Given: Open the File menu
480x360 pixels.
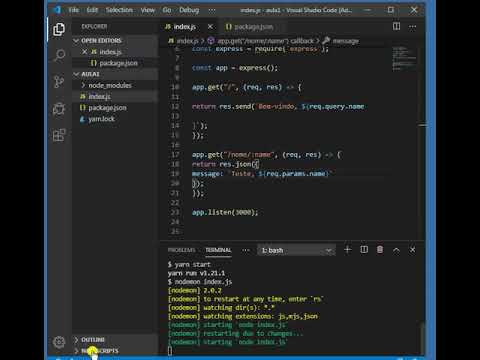Looking at the screenshot, I should (74, 10).
